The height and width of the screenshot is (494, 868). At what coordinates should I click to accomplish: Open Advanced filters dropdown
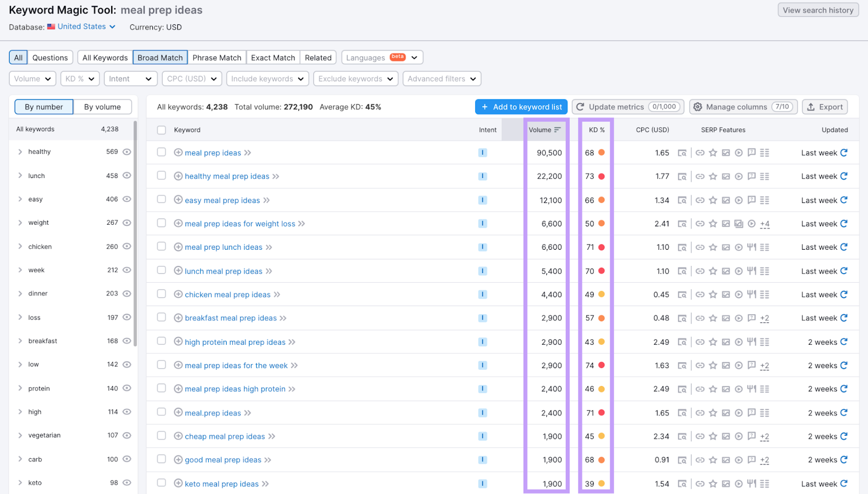[x=442, y=79]
